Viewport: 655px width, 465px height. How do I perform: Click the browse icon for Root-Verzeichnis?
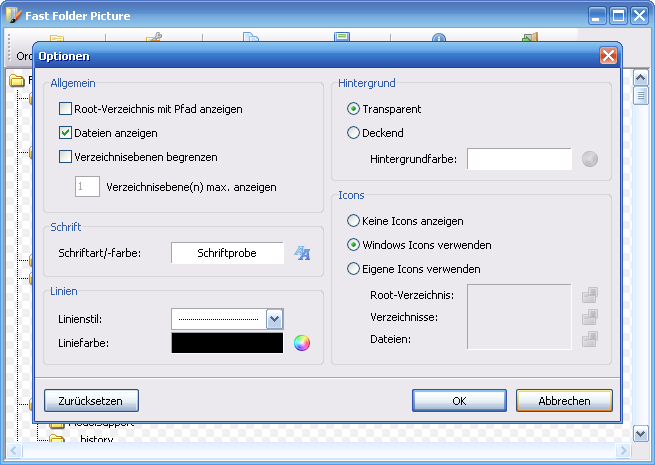590,295
